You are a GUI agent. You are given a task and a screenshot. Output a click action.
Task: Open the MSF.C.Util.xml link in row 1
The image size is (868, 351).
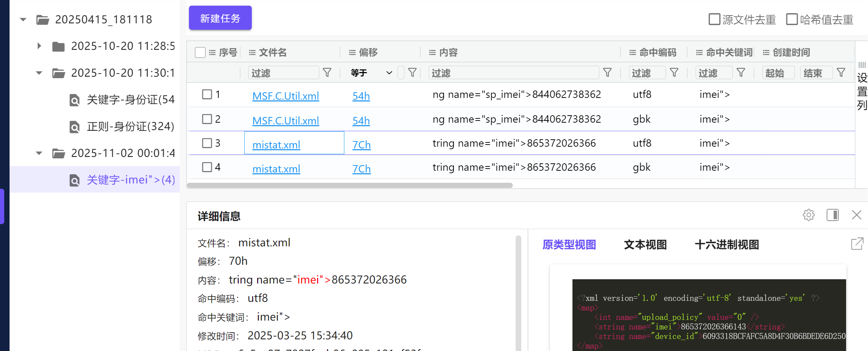click(285, 96)
